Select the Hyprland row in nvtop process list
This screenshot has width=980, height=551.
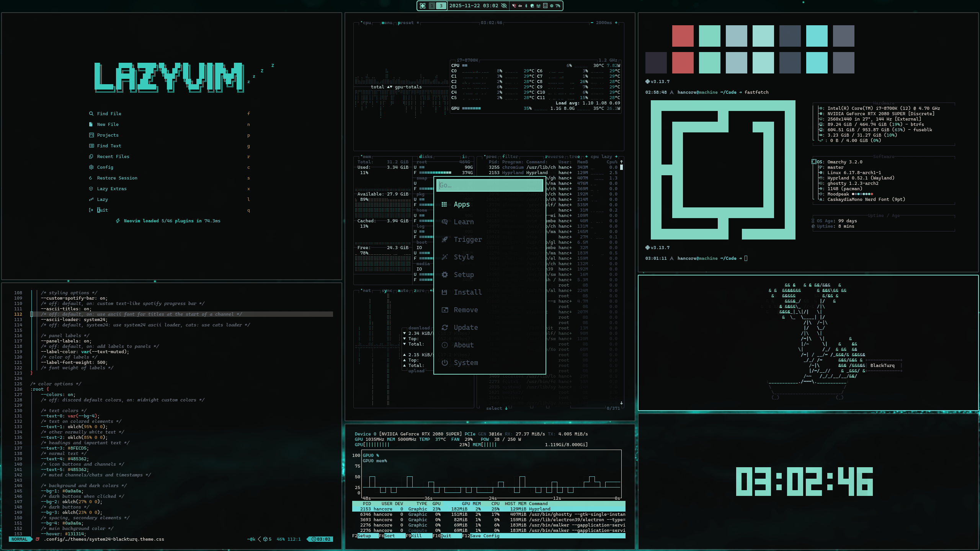(x=488, y=509)
